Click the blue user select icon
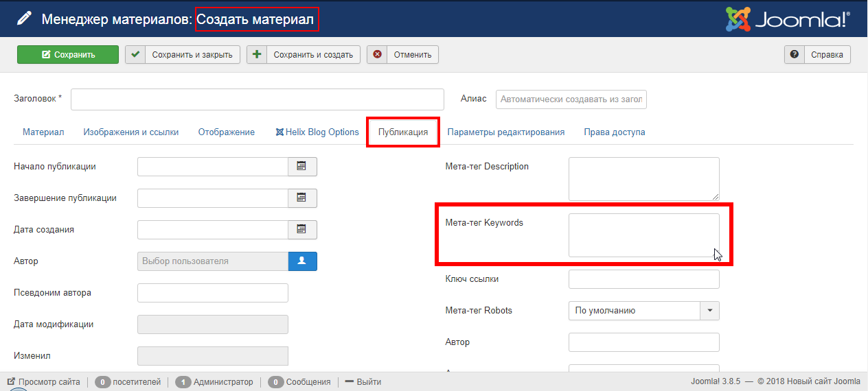The height and width of the screenshot is (391, 868). pyautogui.click(x=302, y=261)
